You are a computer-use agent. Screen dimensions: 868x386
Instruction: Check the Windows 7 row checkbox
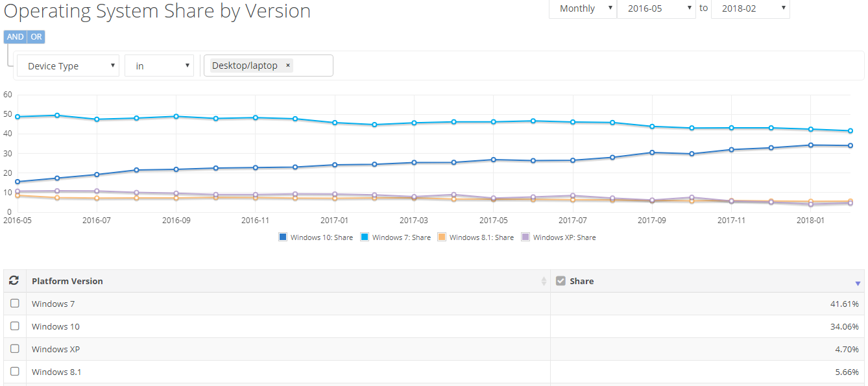(x=15, y=303)
